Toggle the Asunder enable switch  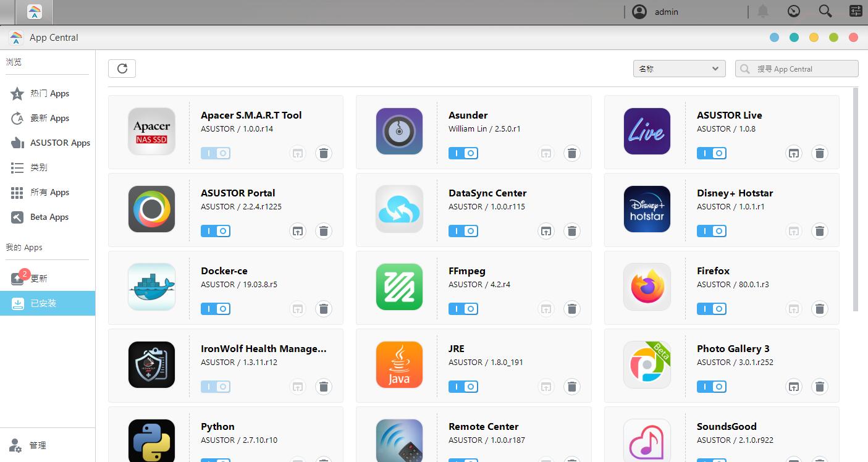[x=463, y=153]
